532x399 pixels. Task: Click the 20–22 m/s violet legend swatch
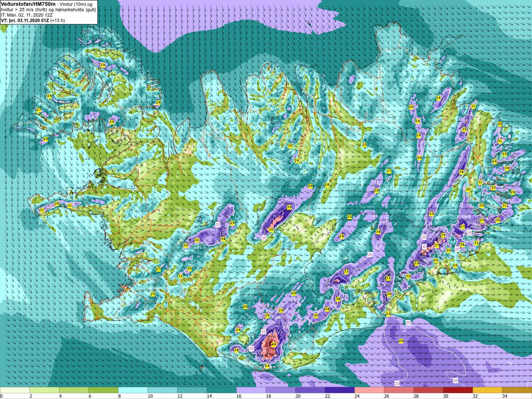point(310,390)
